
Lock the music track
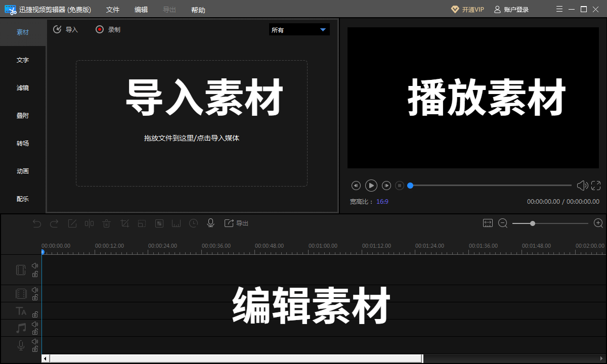tap(34, 333)
